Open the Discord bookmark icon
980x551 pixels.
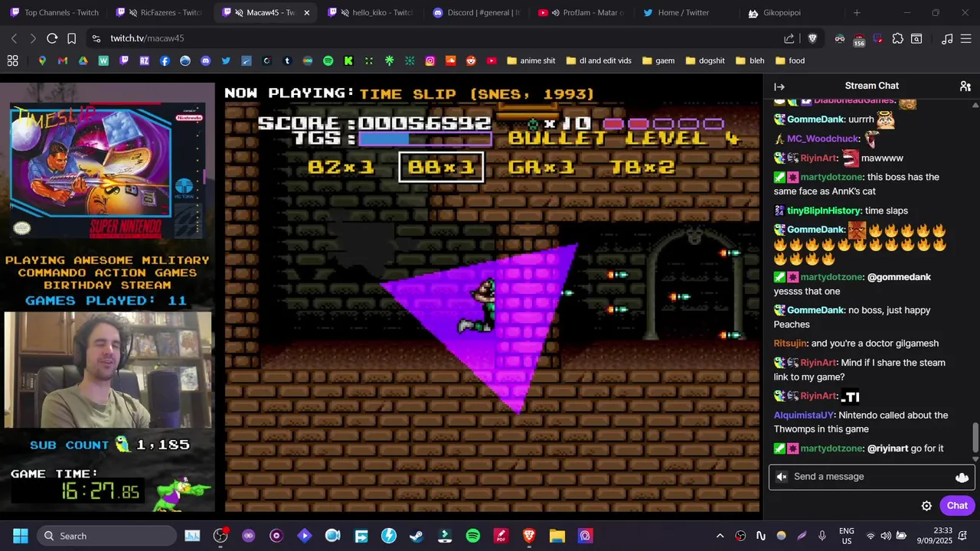pos(205,60)
